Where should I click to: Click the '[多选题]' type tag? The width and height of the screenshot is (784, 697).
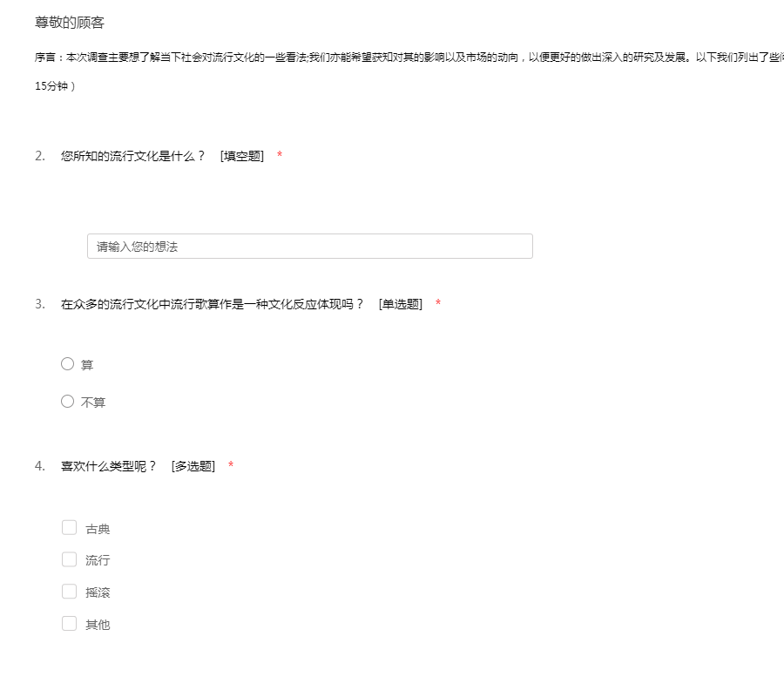tap(193, 466)
